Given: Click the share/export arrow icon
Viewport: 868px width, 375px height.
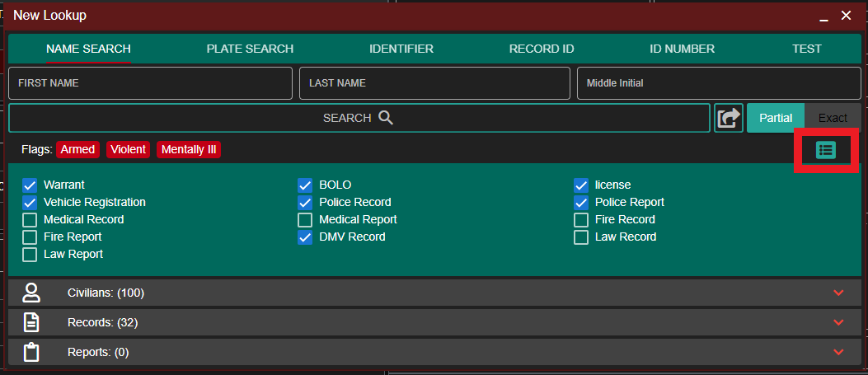Looking at the screenshot, I should click(x=728, y=118).
